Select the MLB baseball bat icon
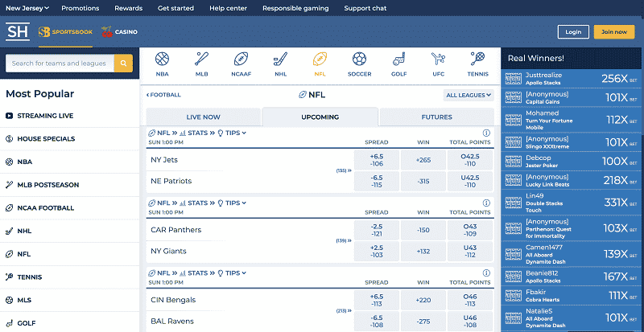644x332 pixels. (x=202, y=64)
